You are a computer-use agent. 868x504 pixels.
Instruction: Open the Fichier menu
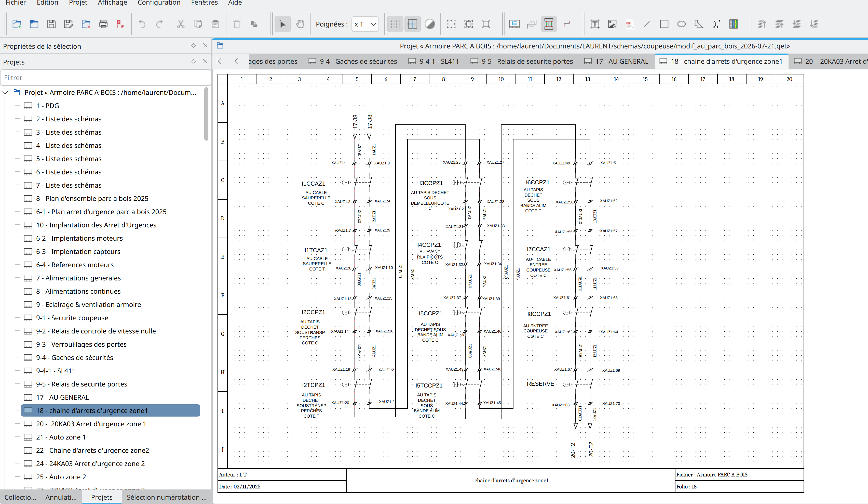(16, 3)
